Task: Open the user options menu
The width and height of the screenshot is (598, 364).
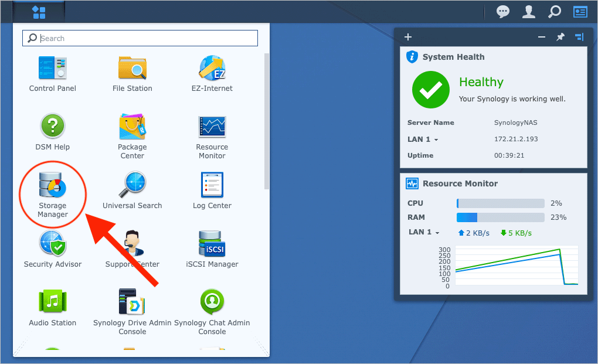Action: (x=529, y=12)
